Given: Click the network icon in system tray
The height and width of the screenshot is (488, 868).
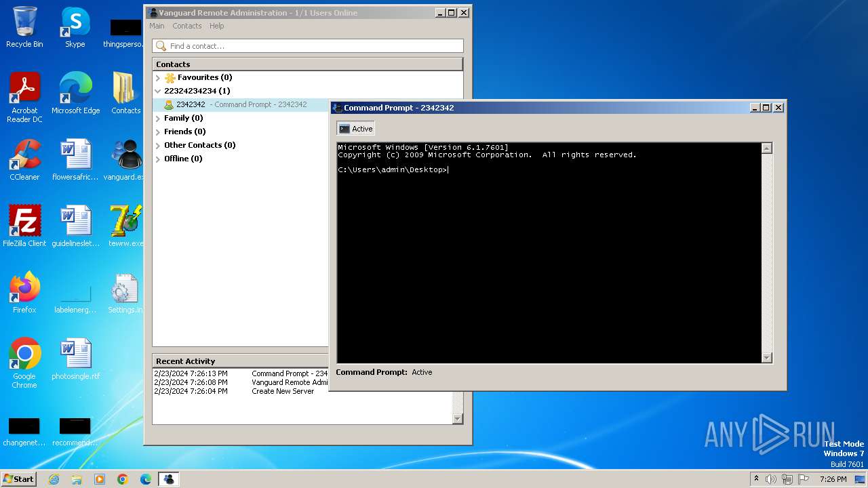Looking at the screenshot, I should tap(787, 479).
